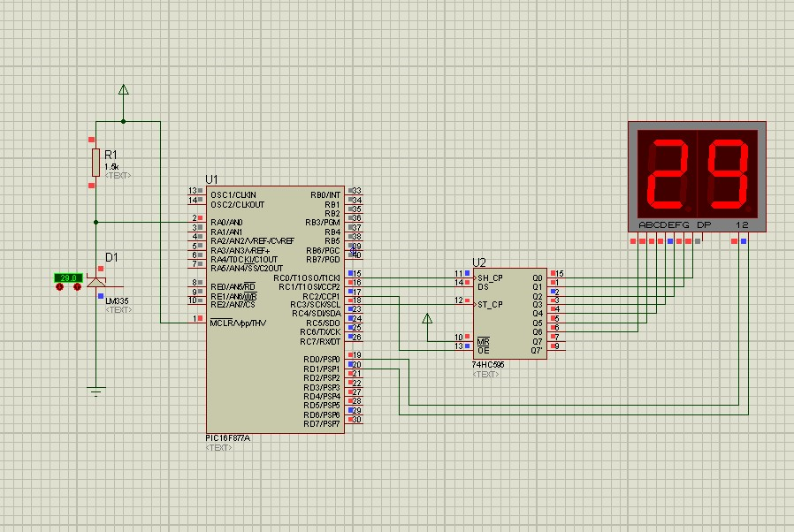Click the OSC2/CLKOUT pin name on U1
The image size is (794, 532).
(238, 204)
